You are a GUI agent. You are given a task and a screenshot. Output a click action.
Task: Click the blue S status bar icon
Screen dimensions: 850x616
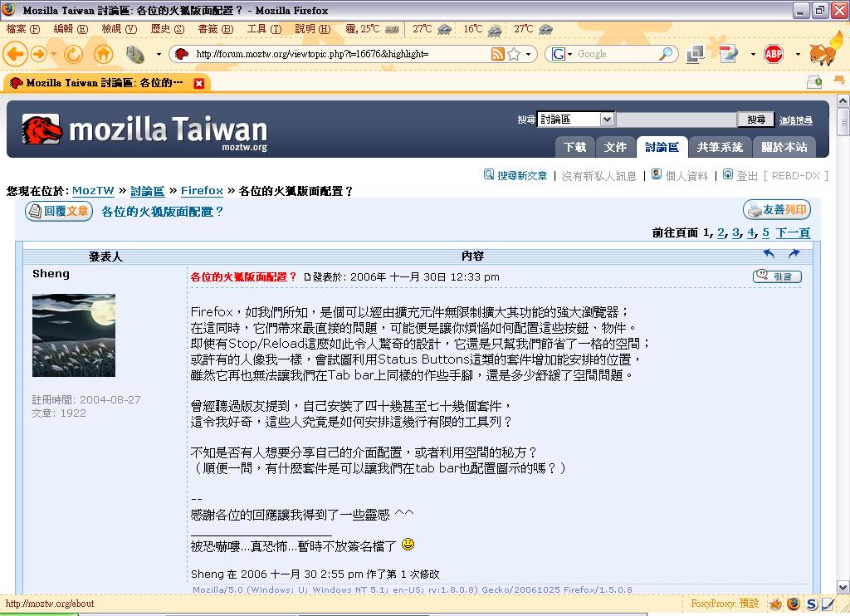812,604
